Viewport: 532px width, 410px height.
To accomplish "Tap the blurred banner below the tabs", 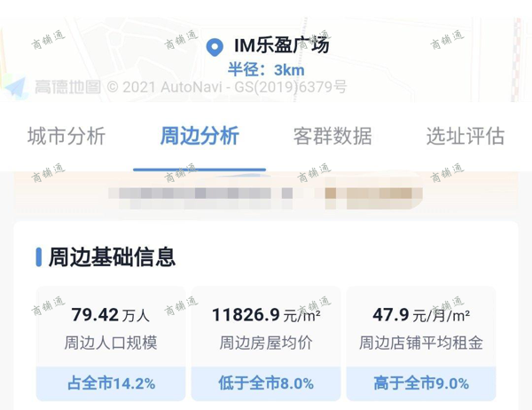I will (266, 193).
